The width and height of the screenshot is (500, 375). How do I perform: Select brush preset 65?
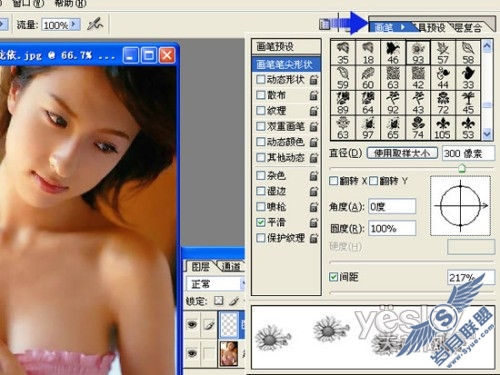pos(393,127)
